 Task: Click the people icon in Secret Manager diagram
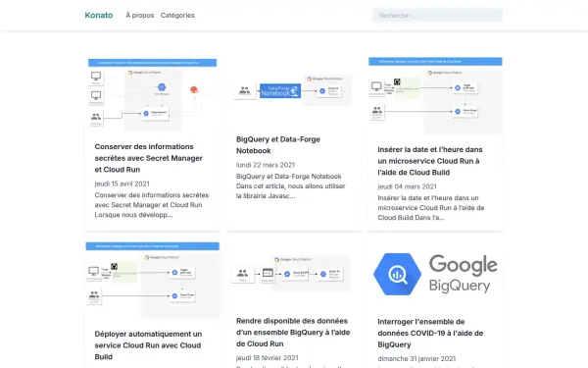[96, 117]
